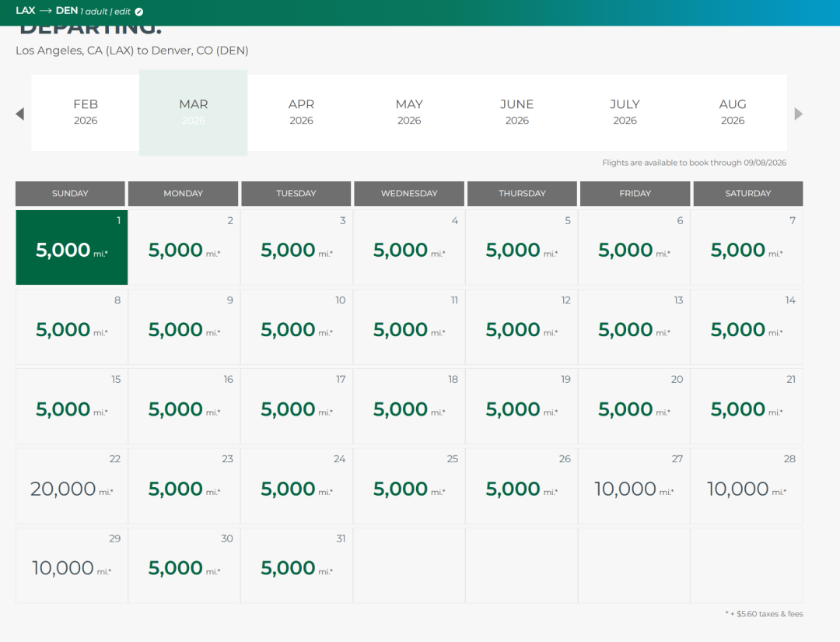
Task: Select the March 31 5,000 mile fare
Action: [x=296, y=567]
